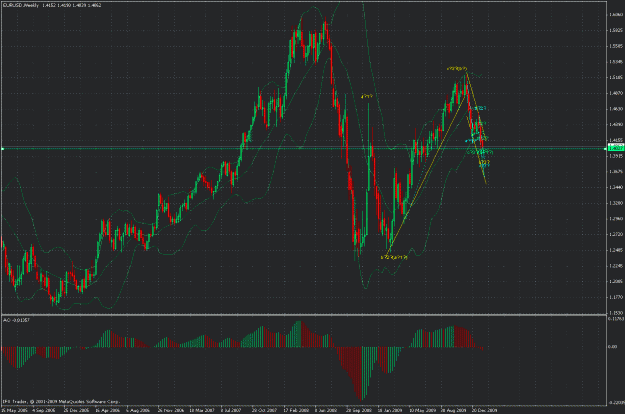The image size is (625, 414).
Task: Click the 28 Sep 2008 date label
Action: [x=358, y=410]
